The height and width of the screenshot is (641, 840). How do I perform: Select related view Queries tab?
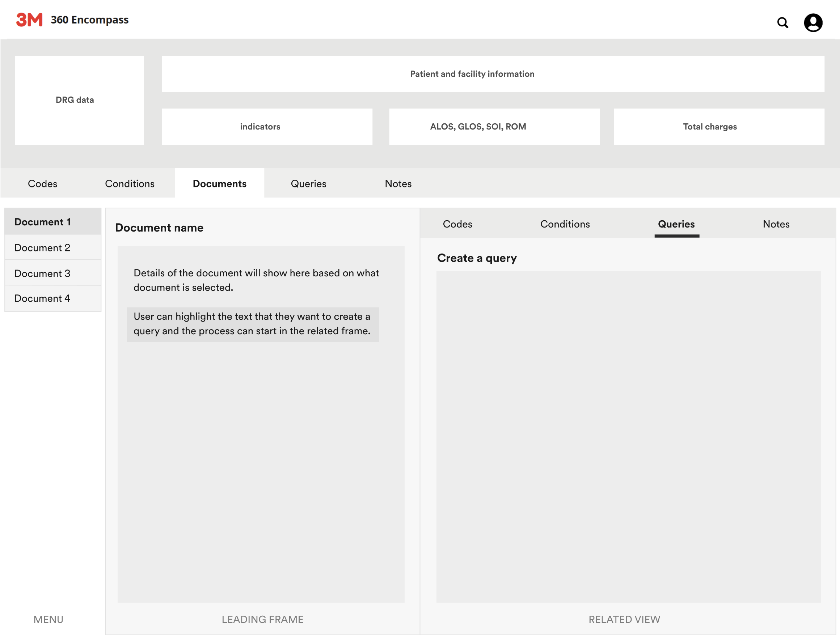676,224
